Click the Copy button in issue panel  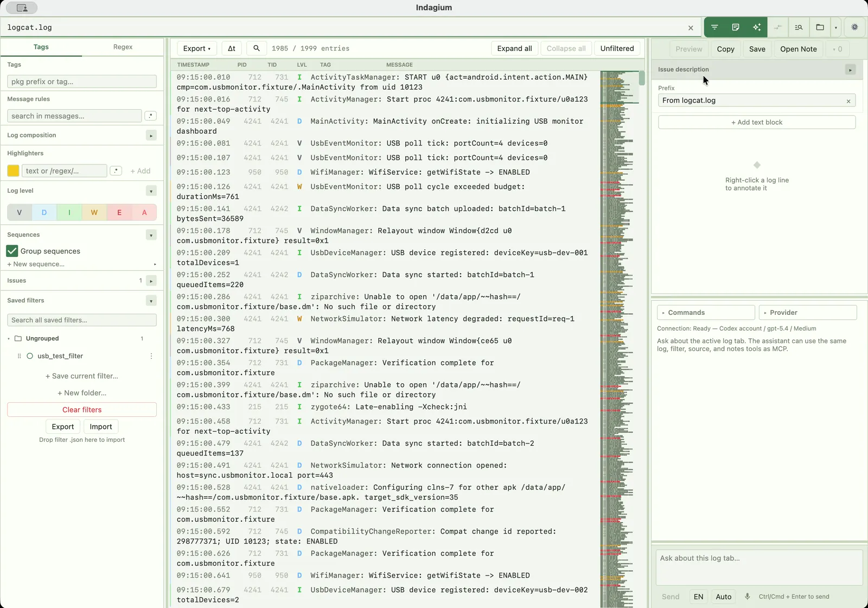click(725, 49)
